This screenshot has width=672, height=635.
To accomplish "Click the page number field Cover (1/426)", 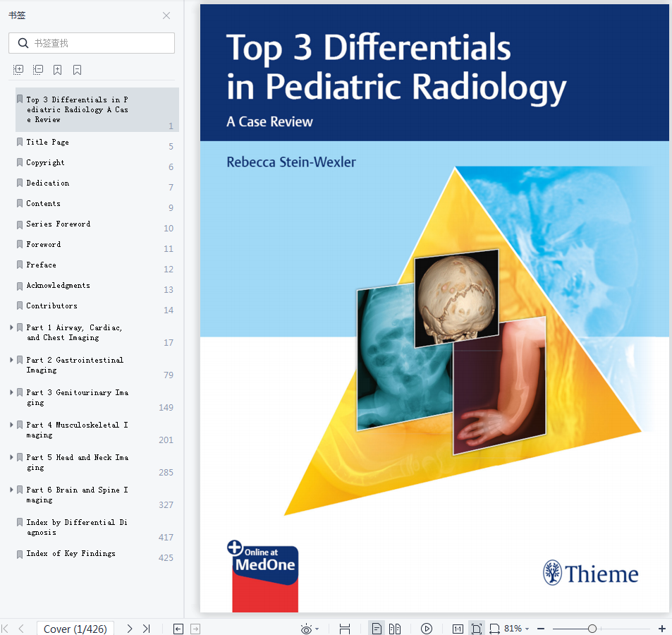I will [x=75, y=629].
